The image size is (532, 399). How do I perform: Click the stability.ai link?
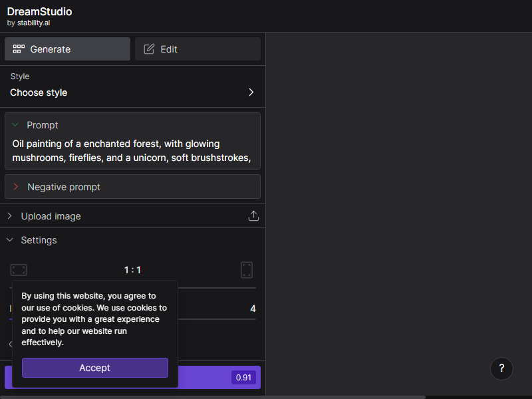34,23
